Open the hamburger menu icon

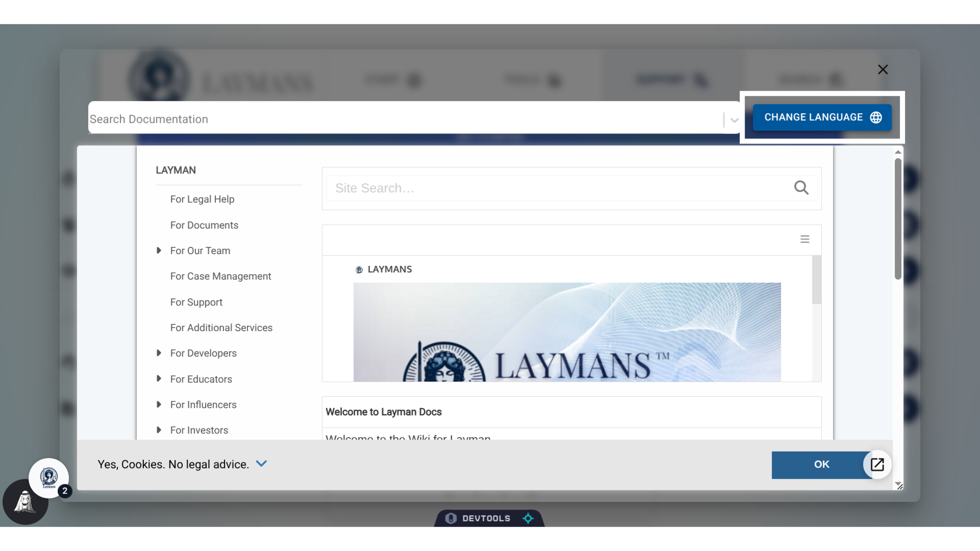(805, 239)
